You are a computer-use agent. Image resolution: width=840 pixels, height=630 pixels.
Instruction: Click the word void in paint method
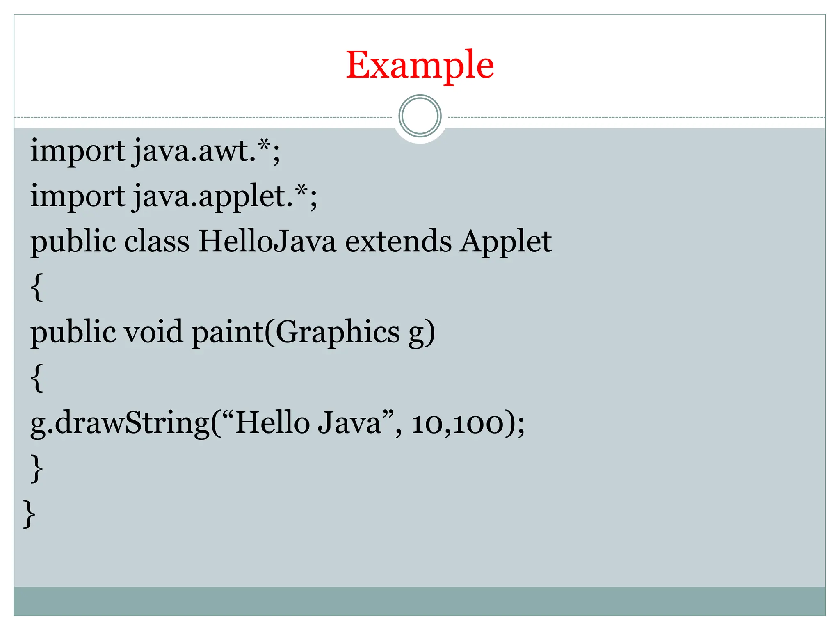click(153, 331)
